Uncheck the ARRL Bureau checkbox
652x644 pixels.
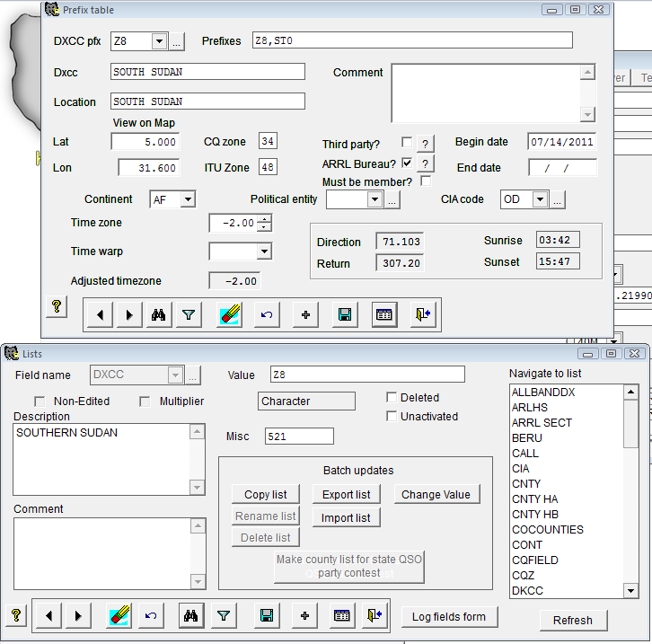pos(407,163)
